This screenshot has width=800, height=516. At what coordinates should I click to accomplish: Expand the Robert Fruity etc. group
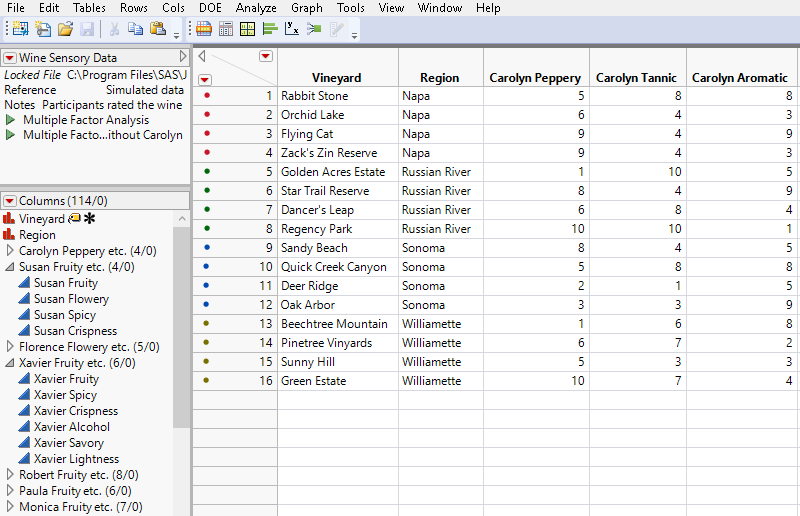click(x=10, y=474)
